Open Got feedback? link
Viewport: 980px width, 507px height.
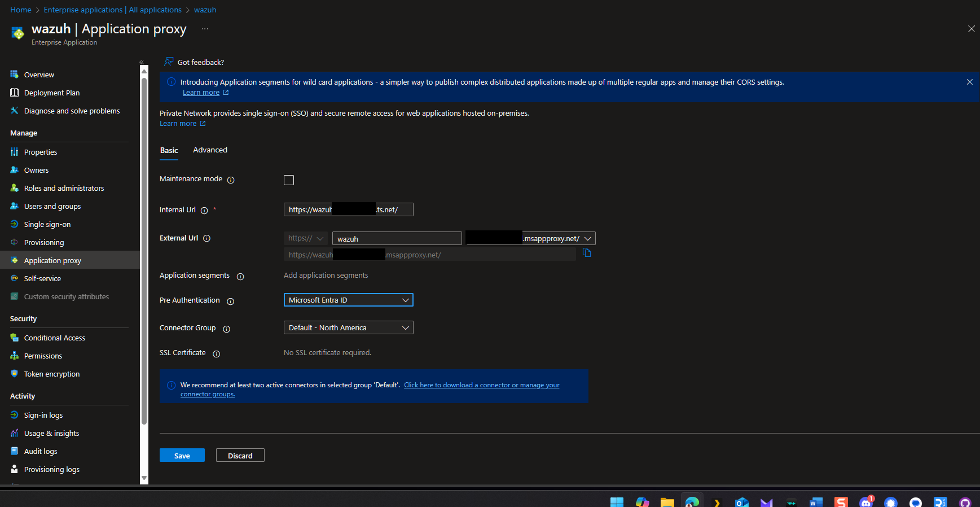195,62
